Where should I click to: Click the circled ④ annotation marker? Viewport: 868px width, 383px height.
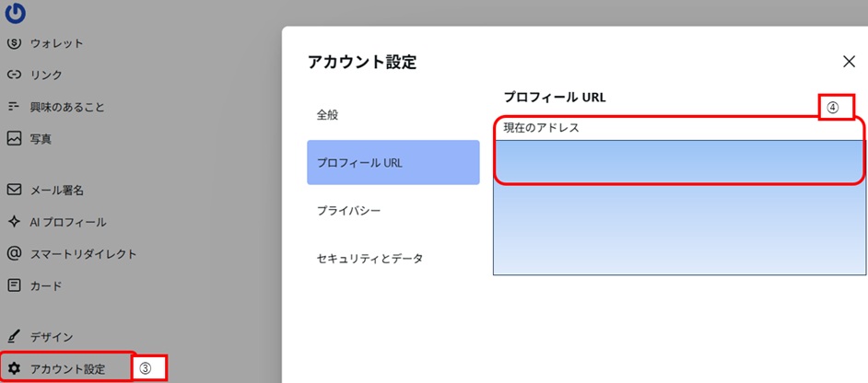(832, 107)
